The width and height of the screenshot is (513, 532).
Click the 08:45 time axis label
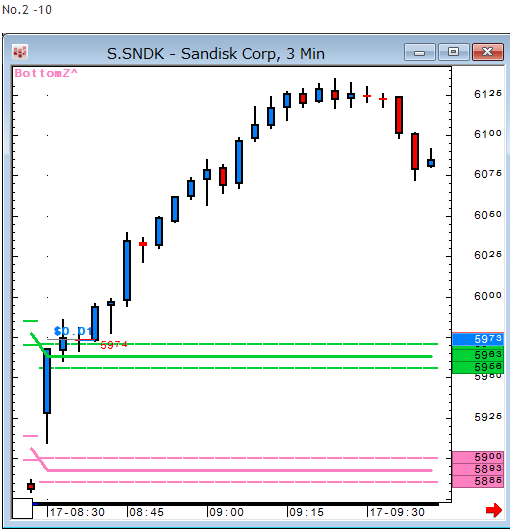(147, 512)
